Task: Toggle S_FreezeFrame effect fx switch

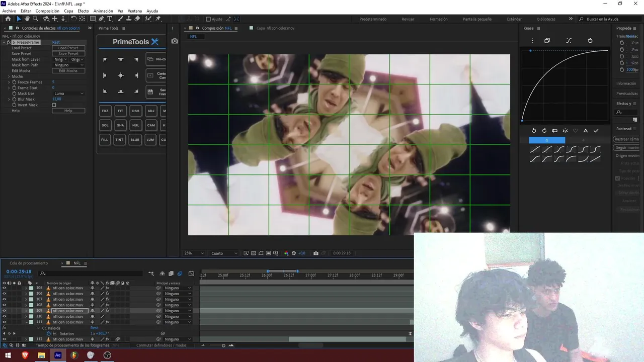Action: coord(9,42)
